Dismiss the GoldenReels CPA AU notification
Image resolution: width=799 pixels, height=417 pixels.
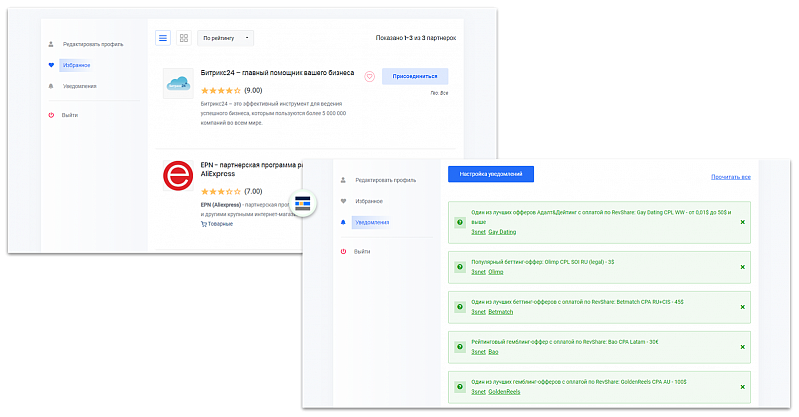(742, 387)
